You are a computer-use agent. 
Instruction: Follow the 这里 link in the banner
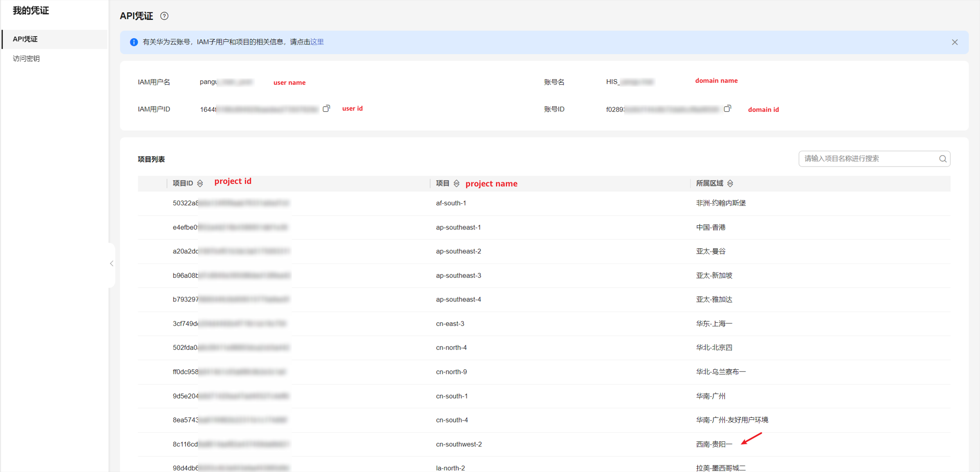click(x=317, y=42)
